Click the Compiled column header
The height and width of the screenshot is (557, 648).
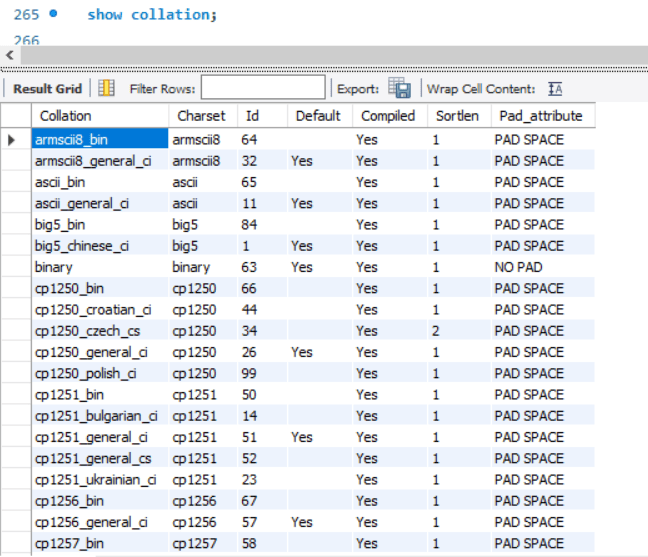click(x=390, y=116)
